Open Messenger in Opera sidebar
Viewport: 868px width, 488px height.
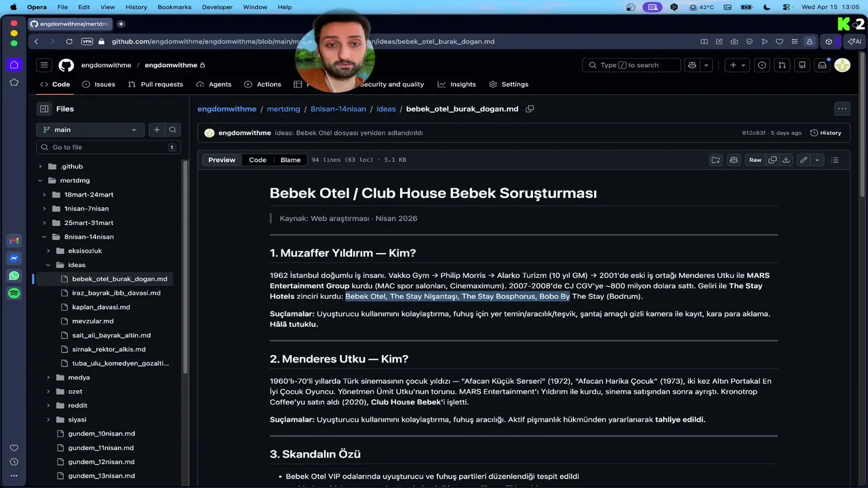pos(14,258)
